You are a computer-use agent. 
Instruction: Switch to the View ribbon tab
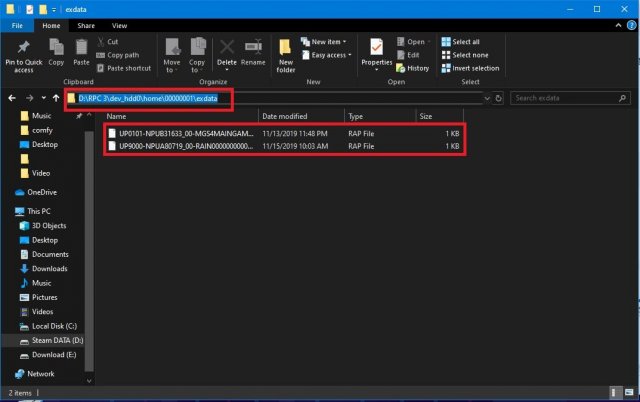click(119, 24)
